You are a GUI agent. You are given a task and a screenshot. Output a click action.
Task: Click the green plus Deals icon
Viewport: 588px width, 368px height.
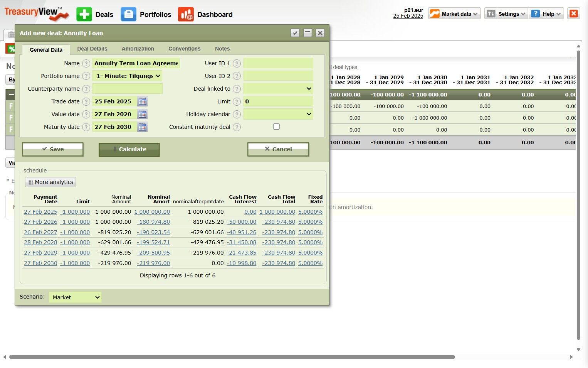pyautogui.click(x=84, y=14)
